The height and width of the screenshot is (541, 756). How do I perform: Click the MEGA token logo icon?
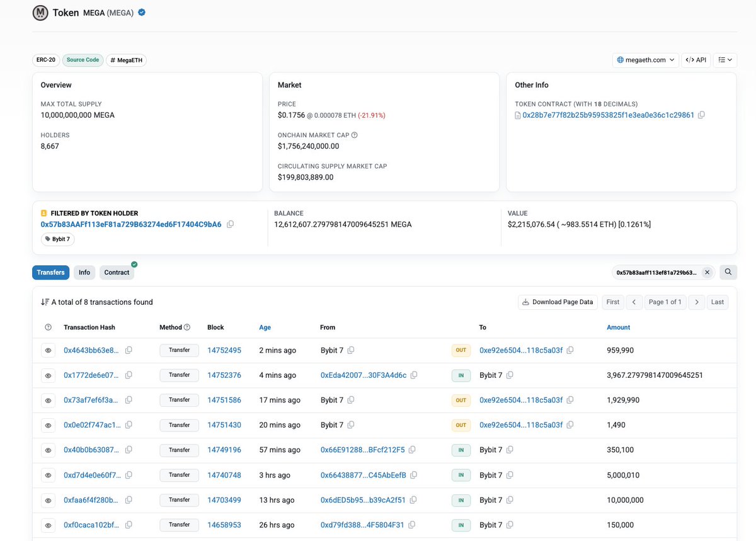click(x=40, y=13)
